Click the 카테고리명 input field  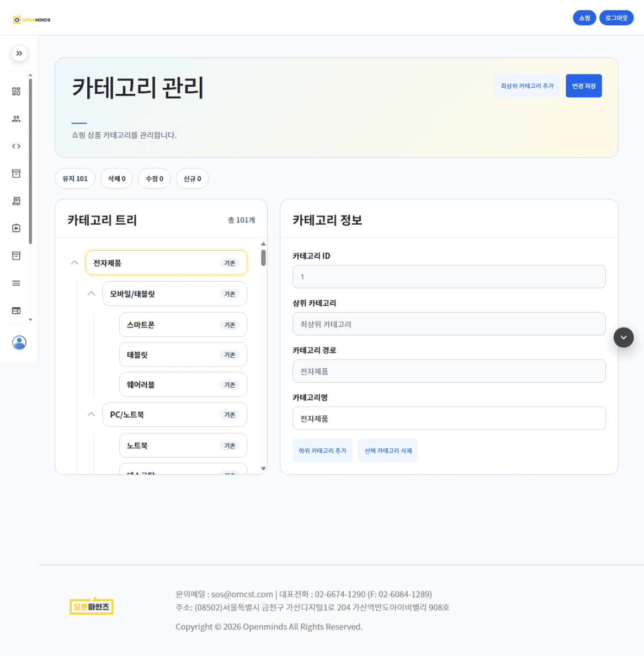click(x=449, y=419)
